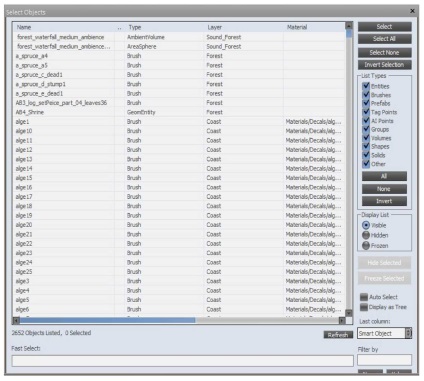This screenshot has width=424, height=381.
Task: Click the None list types button
Action: click(x=384, y=189)
